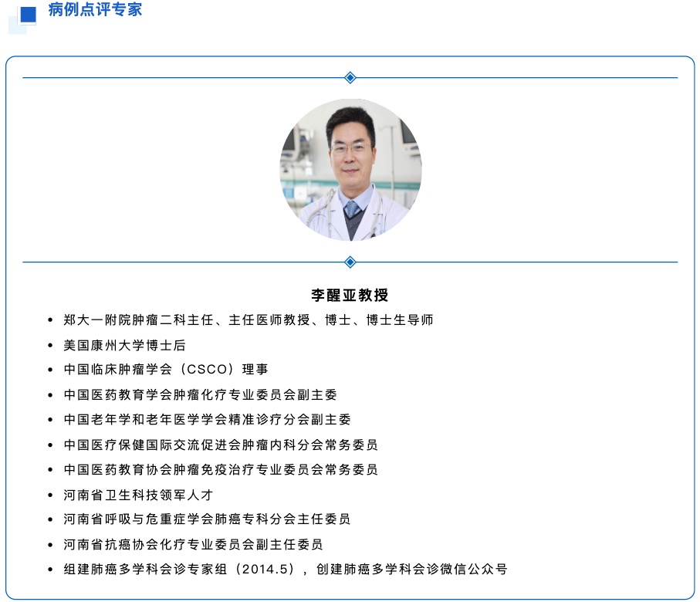This screenshot has height=602, width=700.
Task: Select the name heading 李醒亚教授
Action: [x=350, y=296]
